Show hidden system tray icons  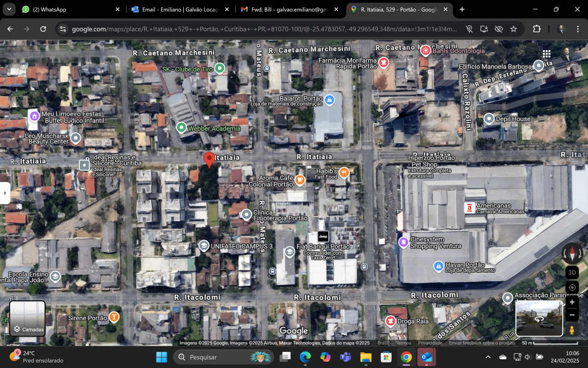(488, 357)
